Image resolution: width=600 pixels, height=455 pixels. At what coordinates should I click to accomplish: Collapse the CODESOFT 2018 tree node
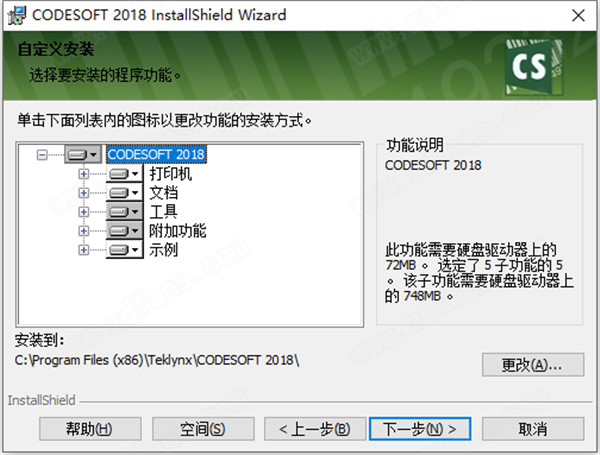click(x=42, y=155)
